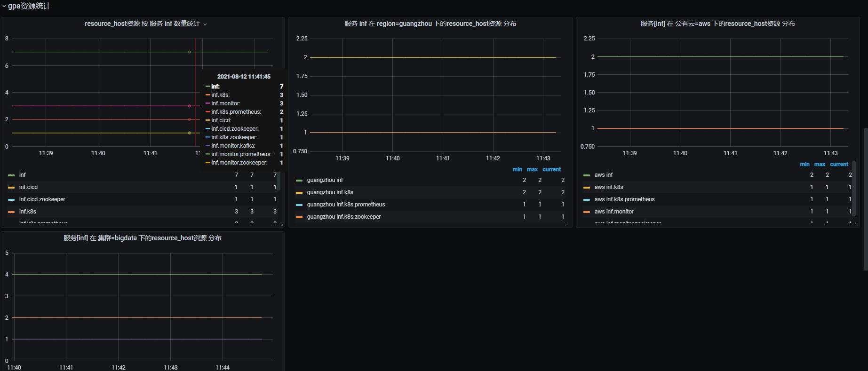
Task: Click the max value of aws inf.k8s.prometheus
Action: (x=827, y=199)
